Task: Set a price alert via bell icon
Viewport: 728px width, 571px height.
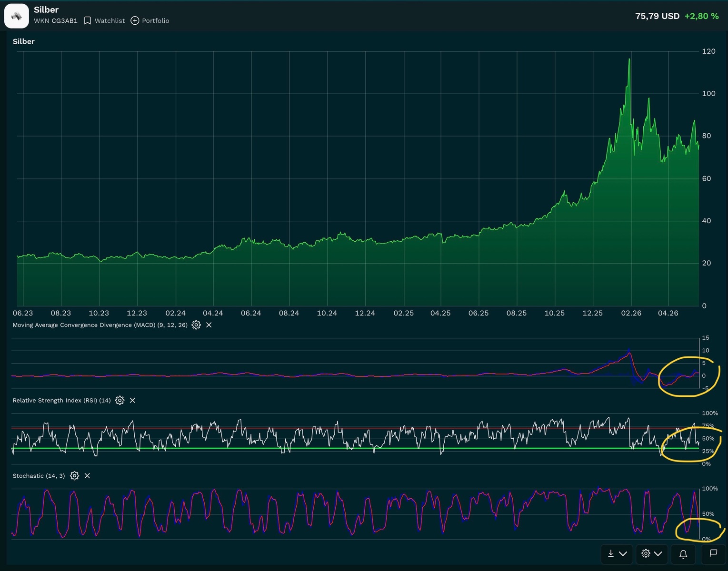Action: 683,553
